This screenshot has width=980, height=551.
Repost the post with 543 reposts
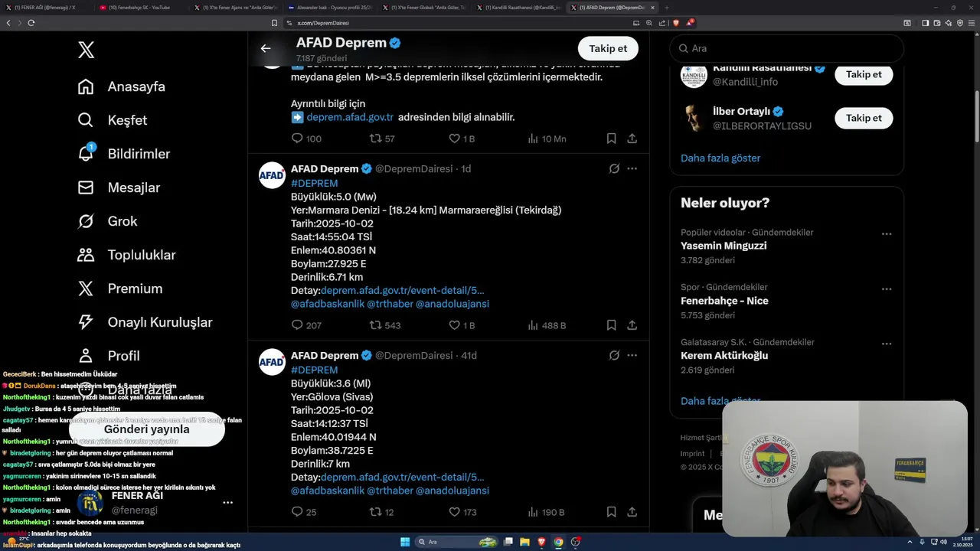pyautogui.click(x=385, y=325)
